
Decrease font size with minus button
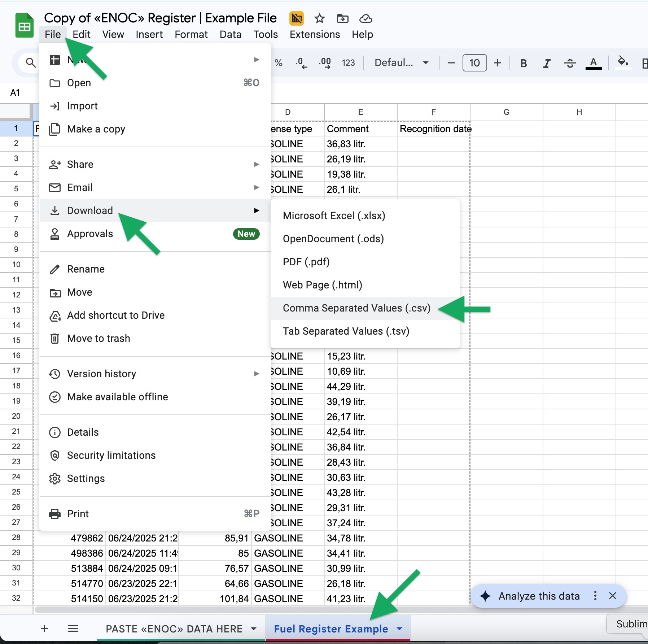(x=451, y=63)
